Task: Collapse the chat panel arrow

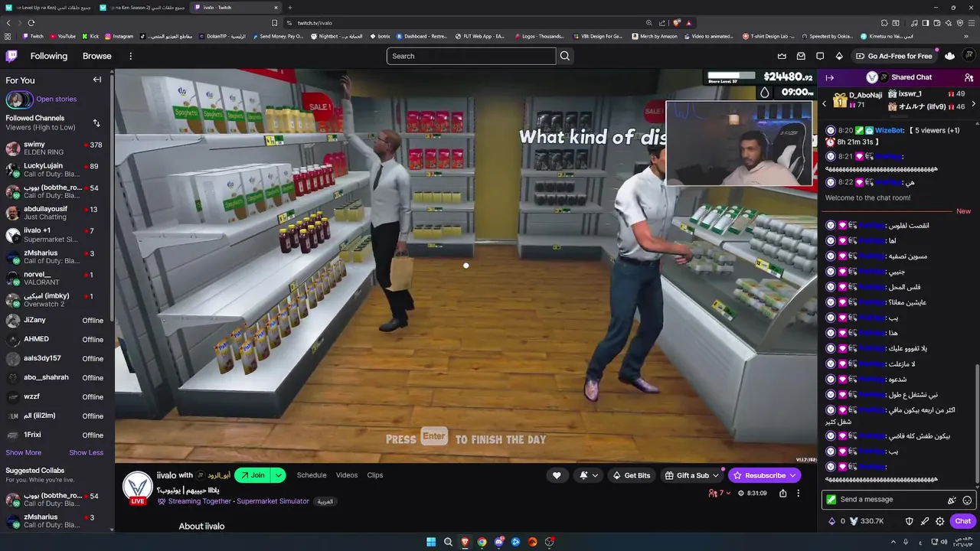Action: [829, 77]
